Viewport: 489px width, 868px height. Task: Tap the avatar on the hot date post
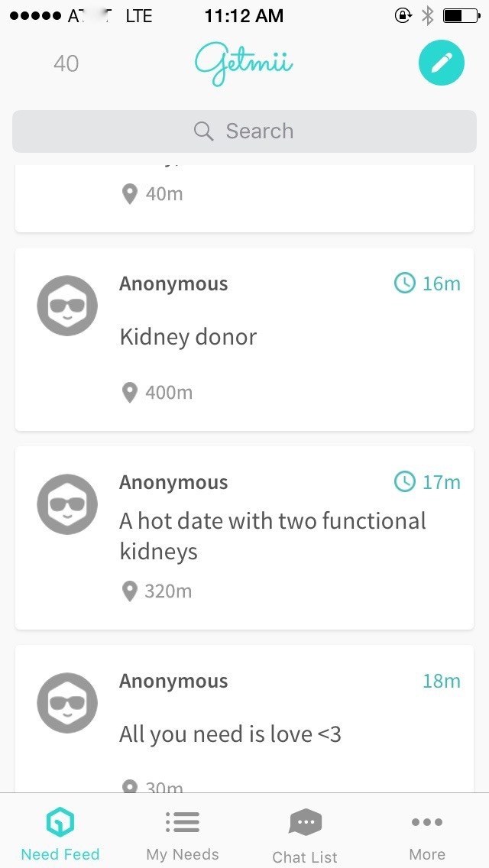tap(67, 504)
